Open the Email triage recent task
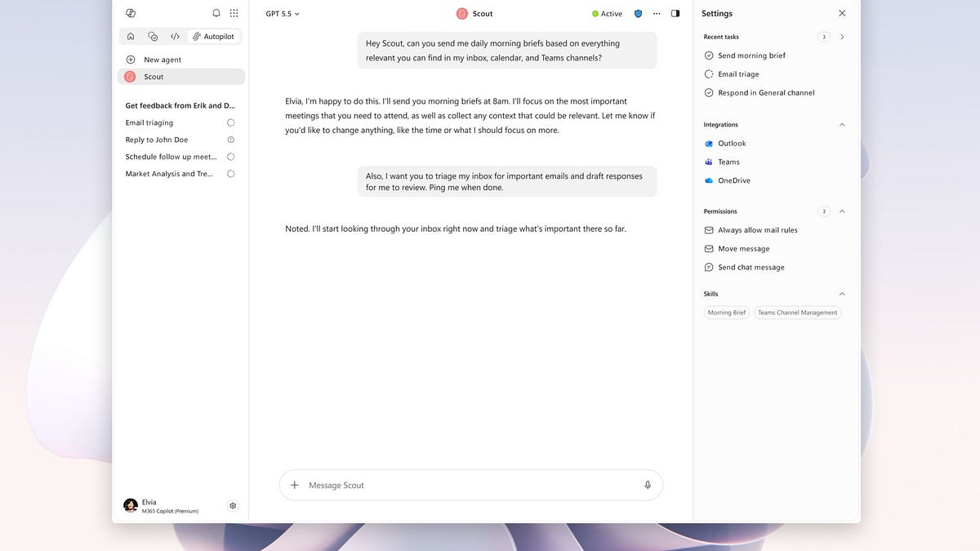 click(738, 74)
